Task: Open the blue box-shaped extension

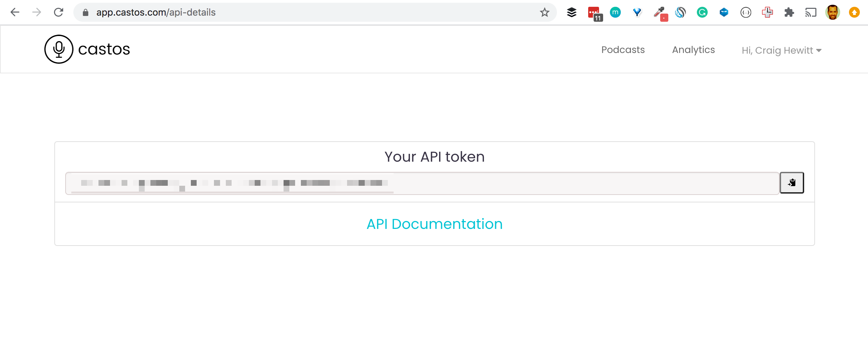Action: [724, 13]
